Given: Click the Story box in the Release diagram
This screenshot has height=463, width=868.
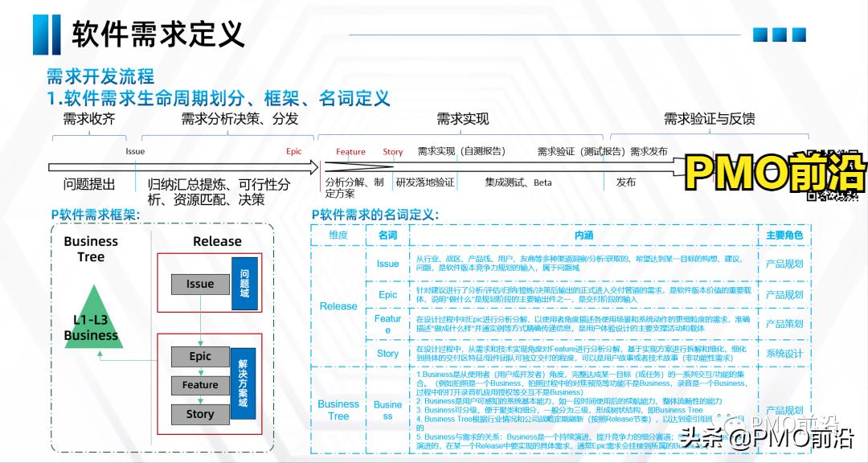Looking at the screenshot, I should pyautogui.click(x=199, y=414).
